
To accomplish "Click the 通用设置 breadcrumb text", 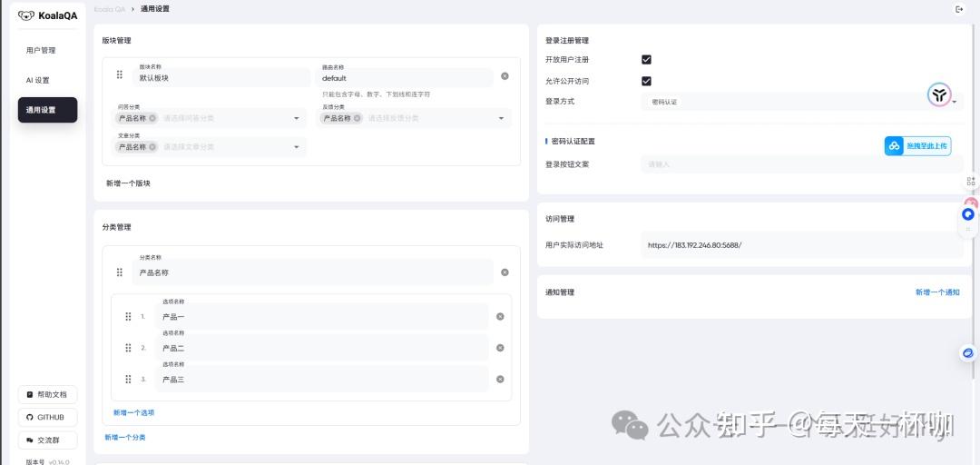I will coord(154,9).
